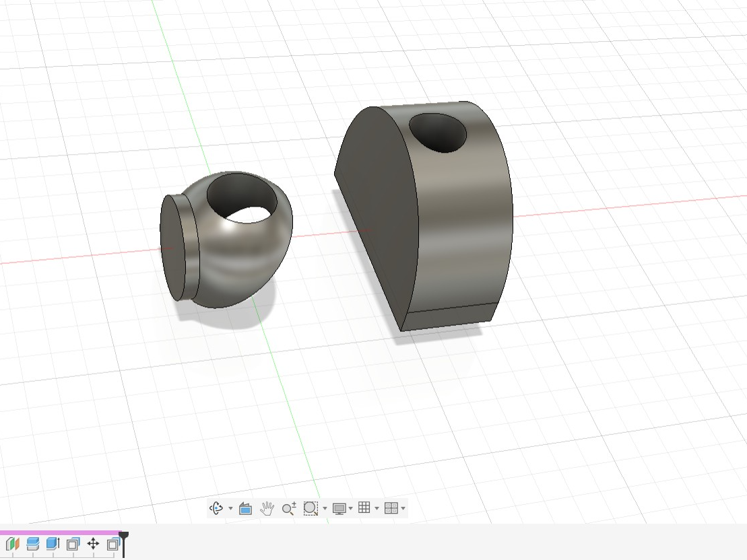Select the Split Body feature in timeline
This screenshot has height=560, width=747.
coord(33,544)
